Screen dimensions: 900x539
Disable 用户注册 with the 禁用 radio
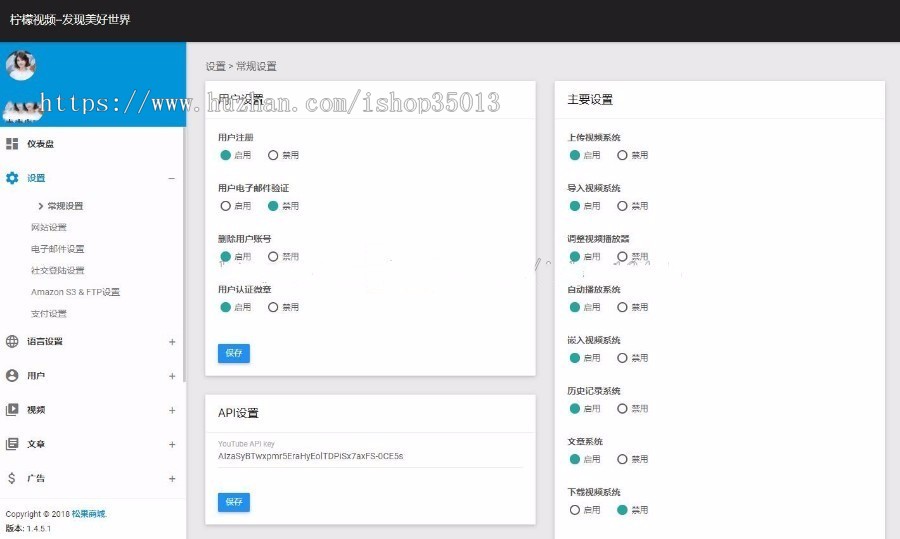click(273, 155)
